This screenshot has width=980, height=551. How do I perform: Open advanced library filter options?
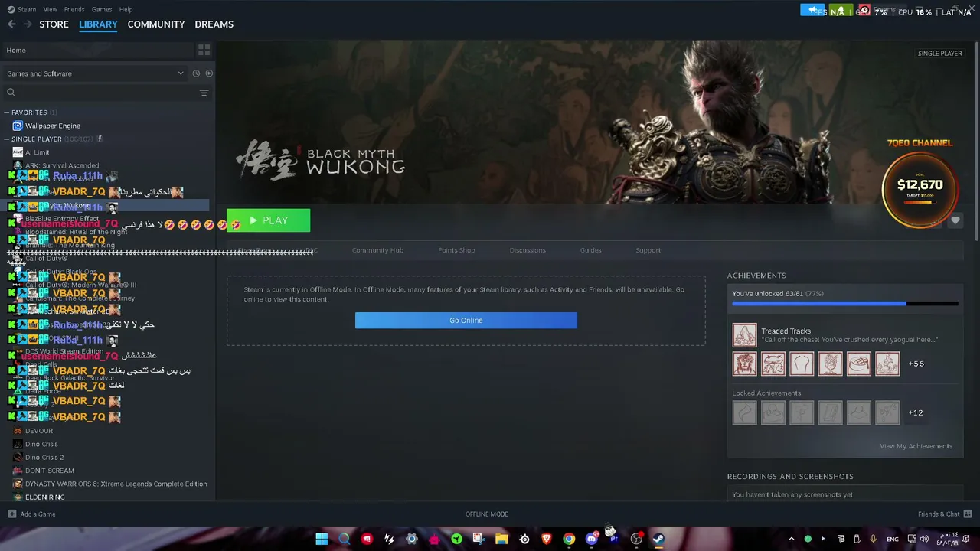[x=204, y=93]
